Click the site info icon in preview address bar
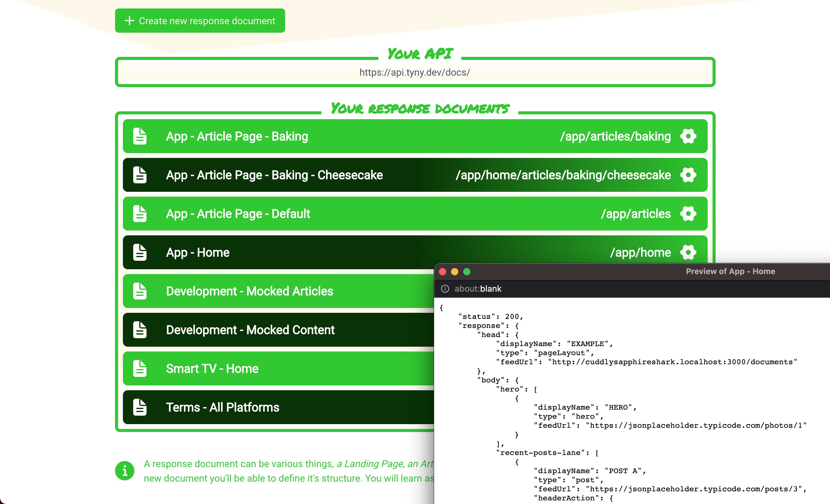The height and width of the screenshot is (504, 830). point(445,289)
